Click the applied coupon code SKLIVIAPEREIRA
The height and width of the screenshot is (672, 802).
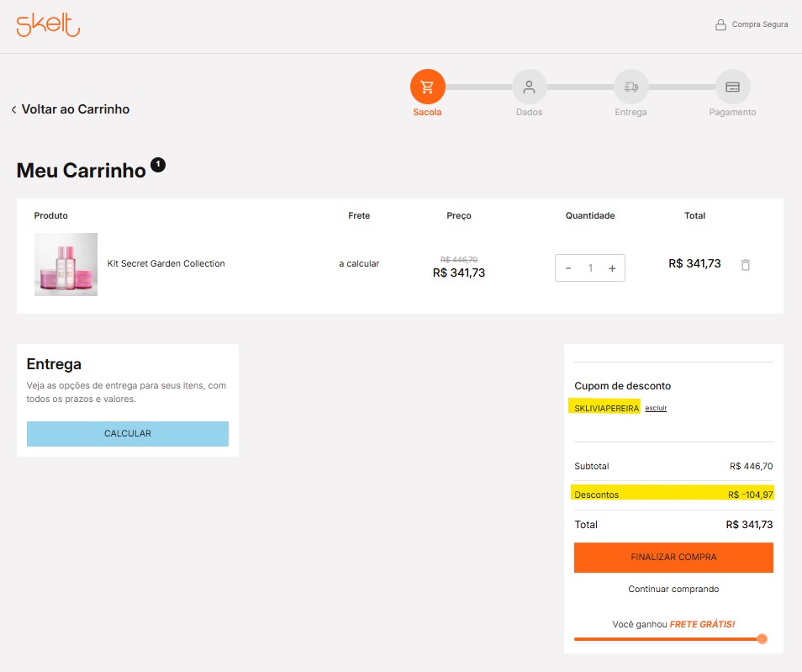click(x=606, y=408)
